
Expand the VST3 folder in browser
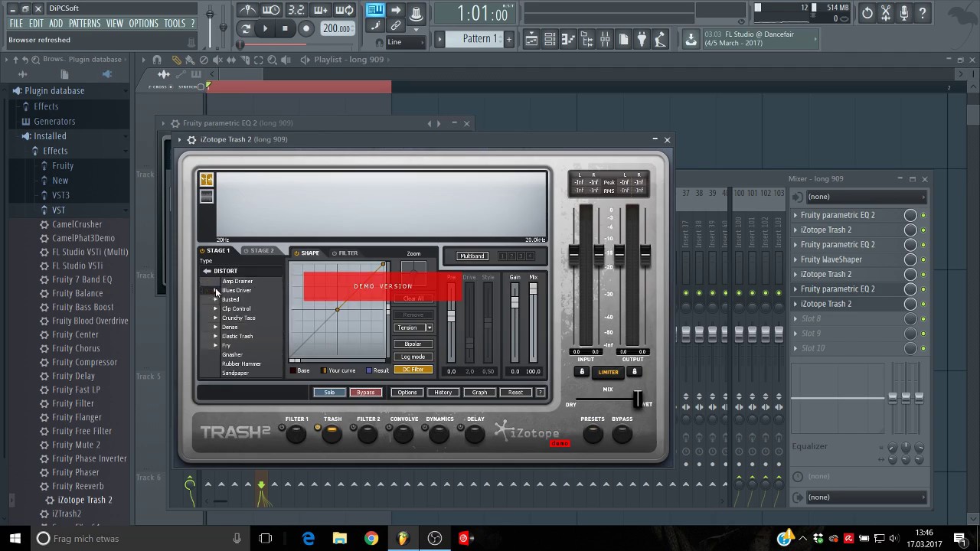60,195
